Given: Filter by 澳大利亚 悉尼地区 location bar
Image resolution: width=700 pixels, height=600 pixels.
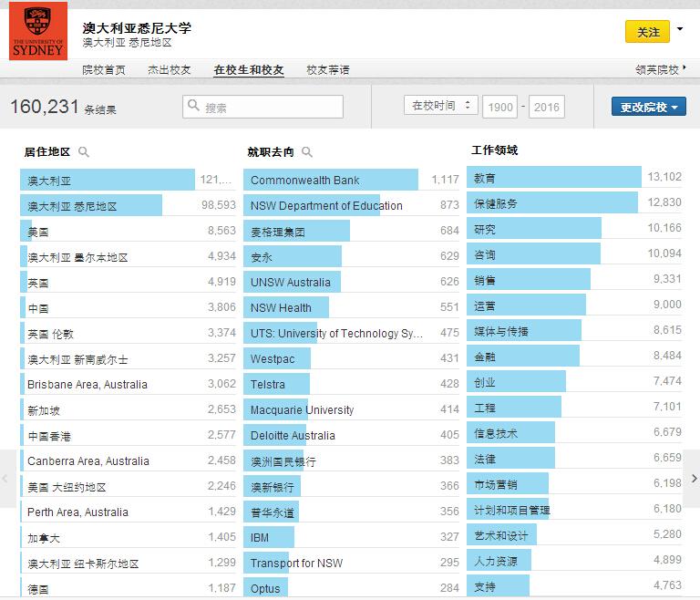Looking at the screenshot, I should pos(128,205).
